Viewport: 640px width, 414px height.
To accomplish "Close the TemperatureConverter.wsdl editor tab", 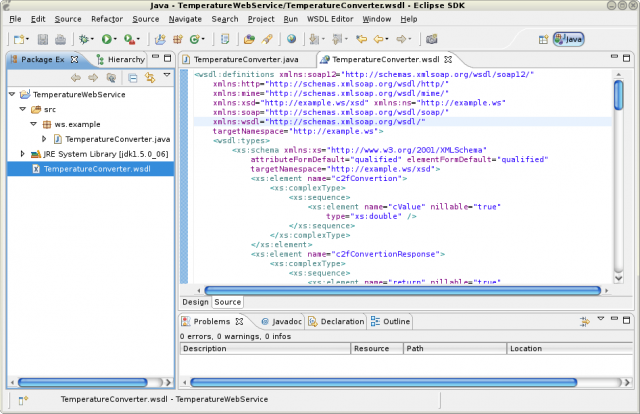I will coord(448,60).
